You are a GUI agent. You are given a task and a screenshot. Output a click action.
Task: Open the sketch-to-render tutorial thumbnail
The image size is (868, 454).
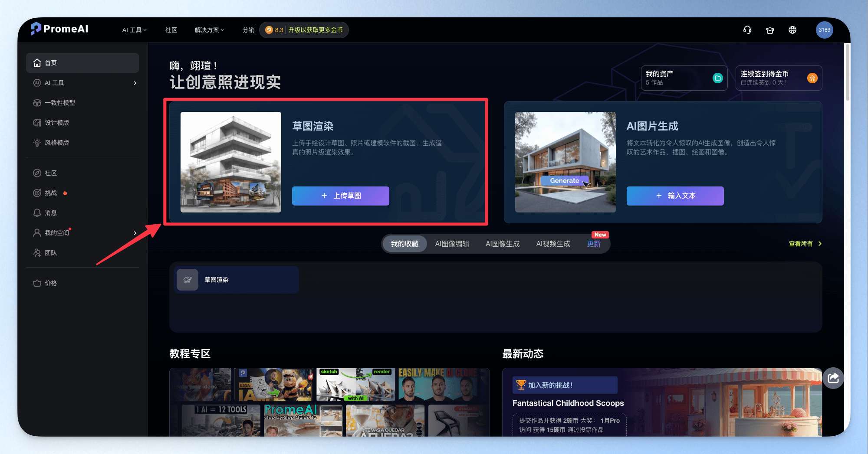click(355, 385)
